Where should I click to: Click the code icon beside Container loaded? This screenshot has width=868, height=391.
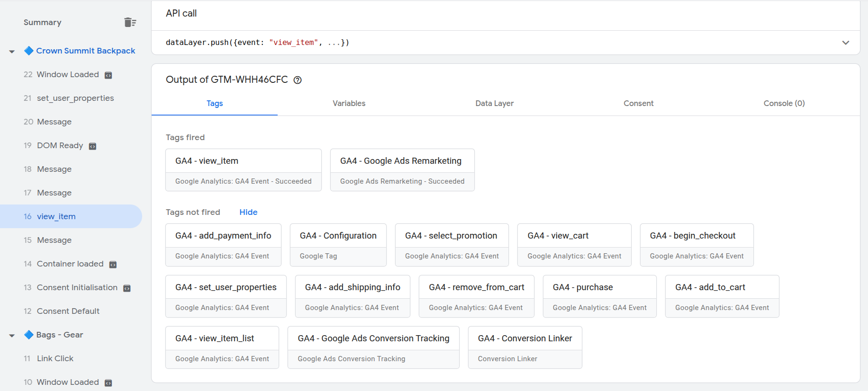click(113, 265)
